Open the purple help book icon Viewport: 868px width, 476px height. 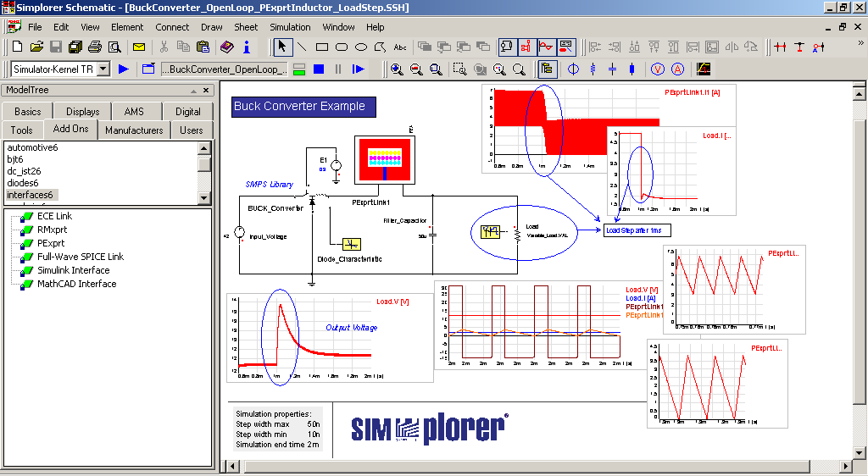click(x=227, y=47)
